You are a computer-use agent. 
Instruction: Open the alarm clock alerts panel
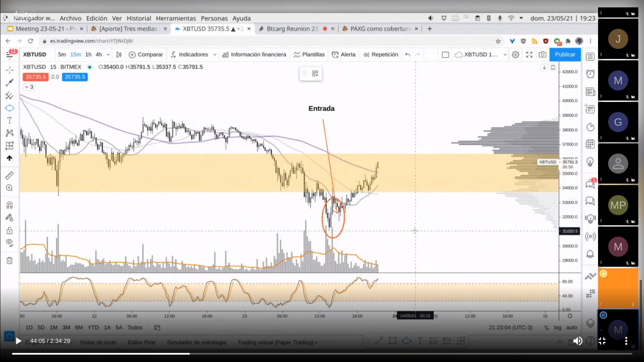click(590, 74)
